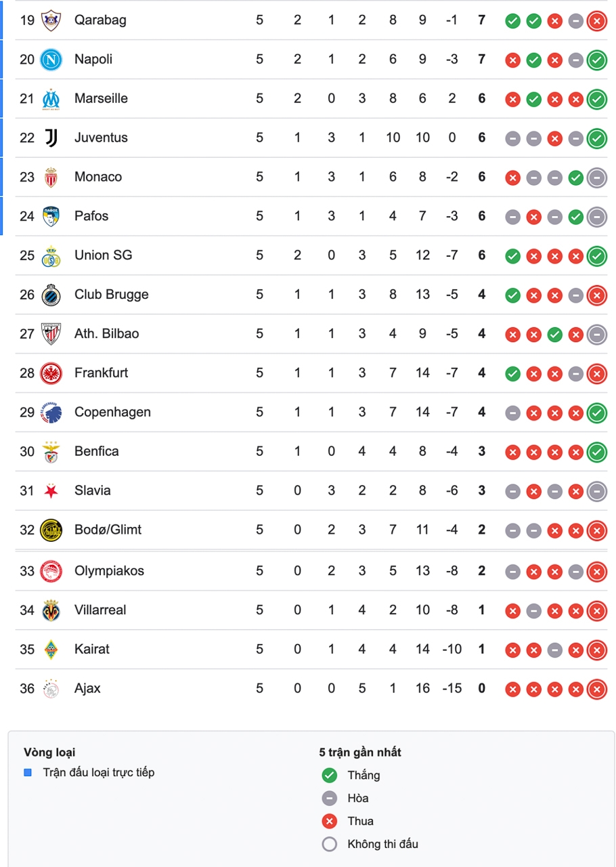This screenshot has height=867, width=616.
Task: Click the Bodø/Glimt yellow logo
Action: click(x=51, y=530)
